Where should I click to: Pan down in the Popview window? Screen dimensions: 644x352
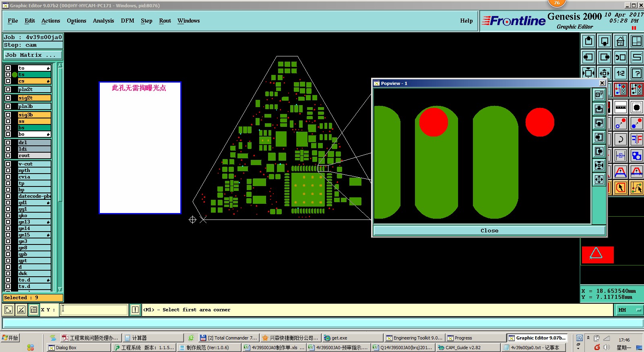(x=599, y=123)
